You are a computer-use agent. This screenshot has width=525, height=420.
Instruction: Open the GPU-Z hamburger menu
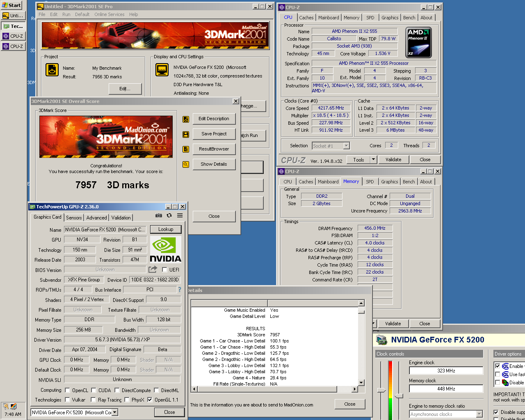(x=180, y=215)
